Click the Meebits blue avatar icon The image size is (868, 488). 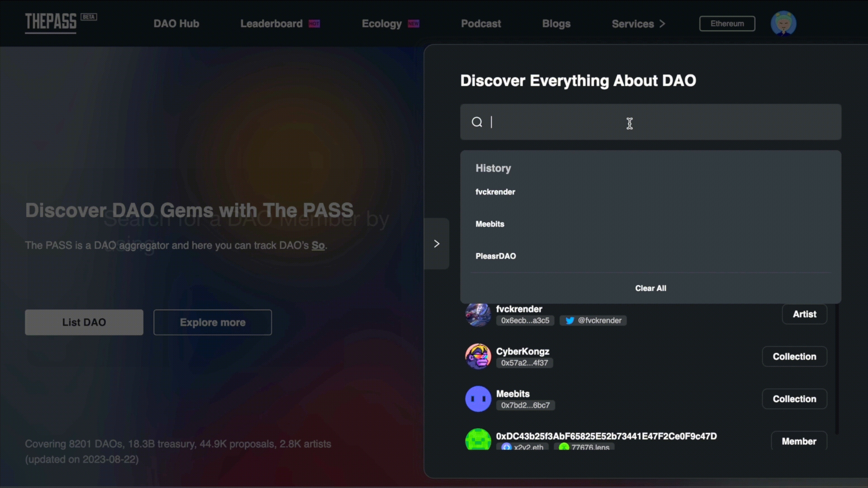(x=478, y=399)
